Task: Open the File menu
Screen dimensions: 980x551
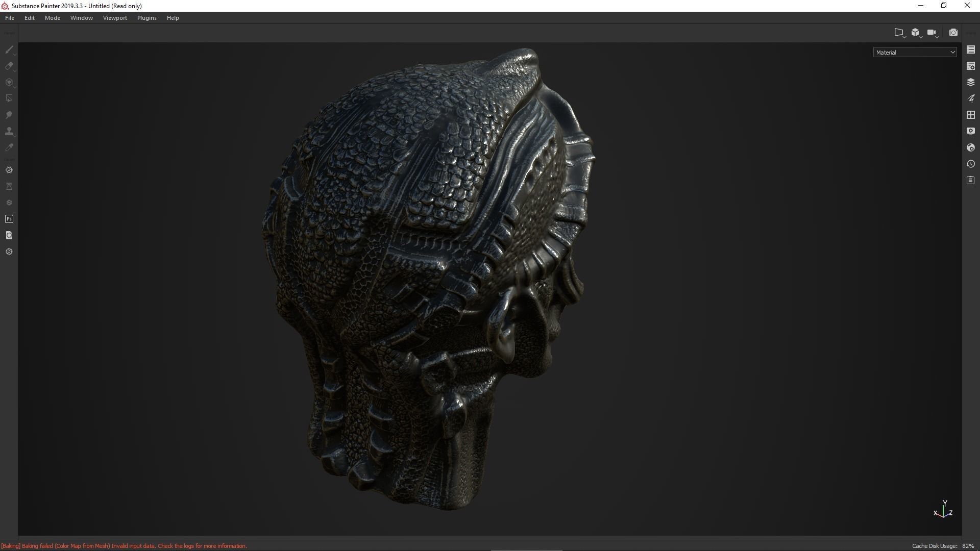Action: pos(10,18)
